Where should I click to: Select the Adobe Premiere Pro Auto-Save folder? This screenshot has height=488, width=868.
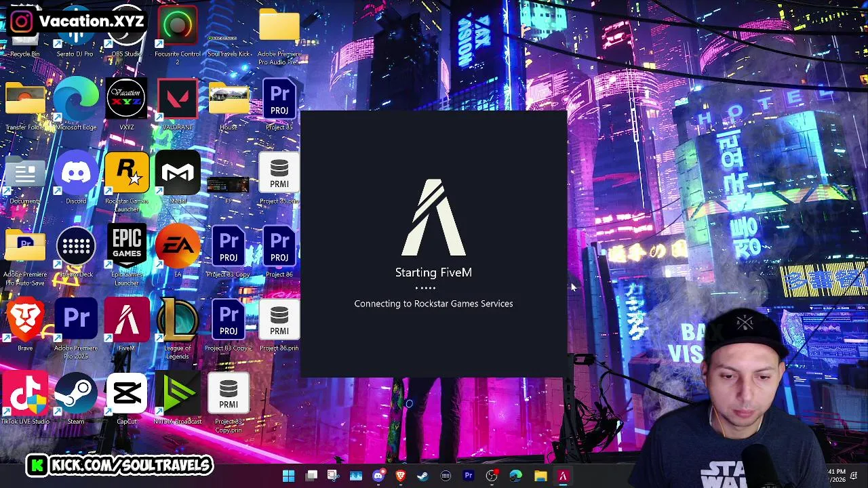coord(25,256)
